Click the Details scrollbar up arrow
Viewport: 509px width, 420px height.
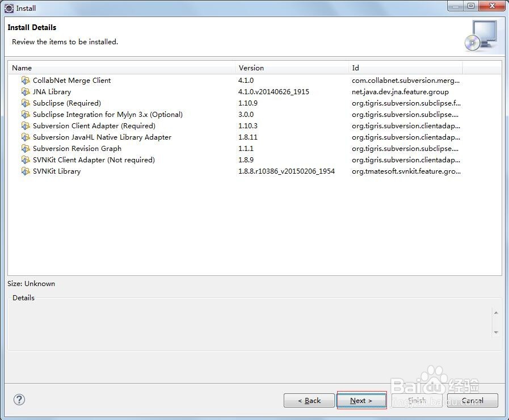[496, 313]
